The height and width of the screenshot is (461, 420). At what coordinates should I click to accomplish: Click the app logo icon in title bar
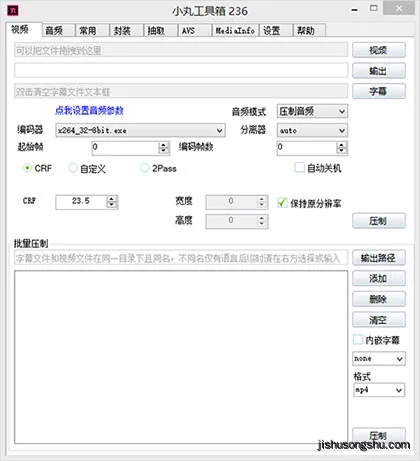point(12,10)
